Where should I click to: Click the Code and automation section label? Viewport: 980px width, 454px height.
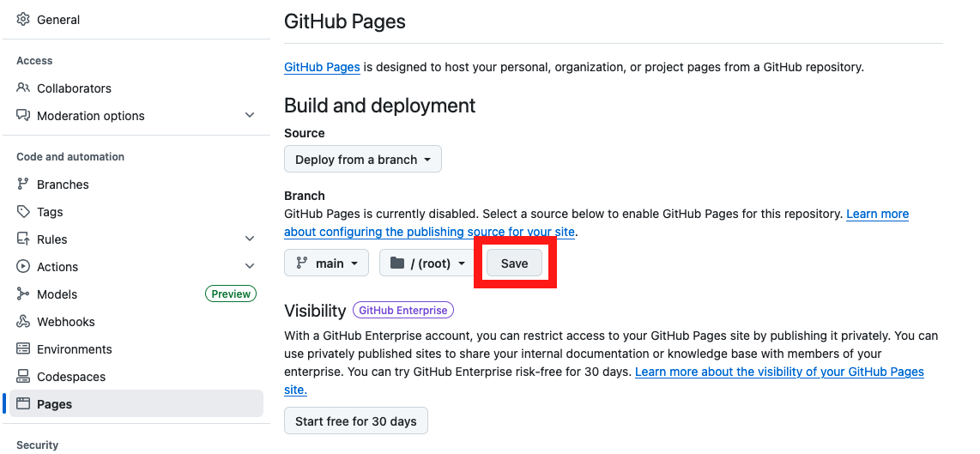70,157
